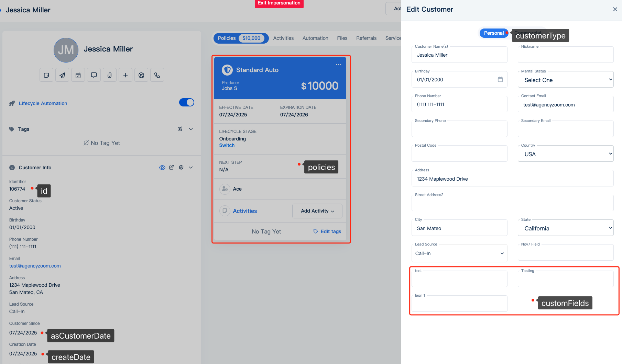Screen dimensions: 622x364
Task: Click the phone call icon
Action: coord(157,75)
